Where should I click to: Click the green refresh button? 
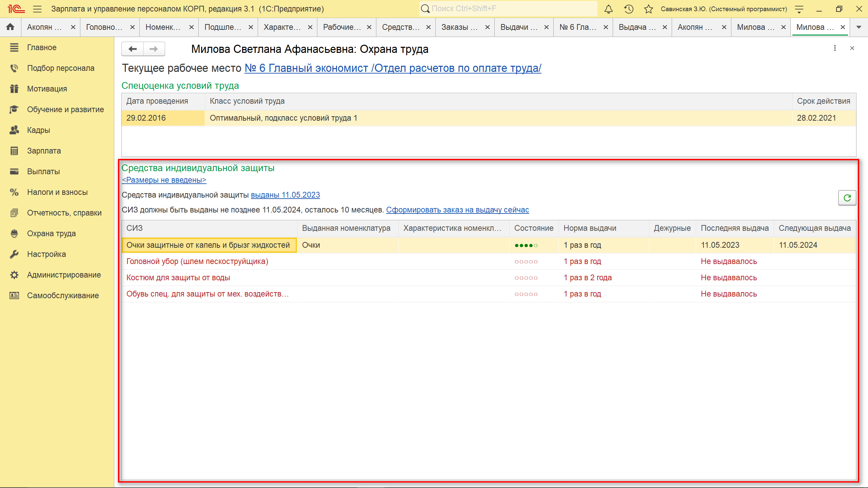[x=847, y=198]
